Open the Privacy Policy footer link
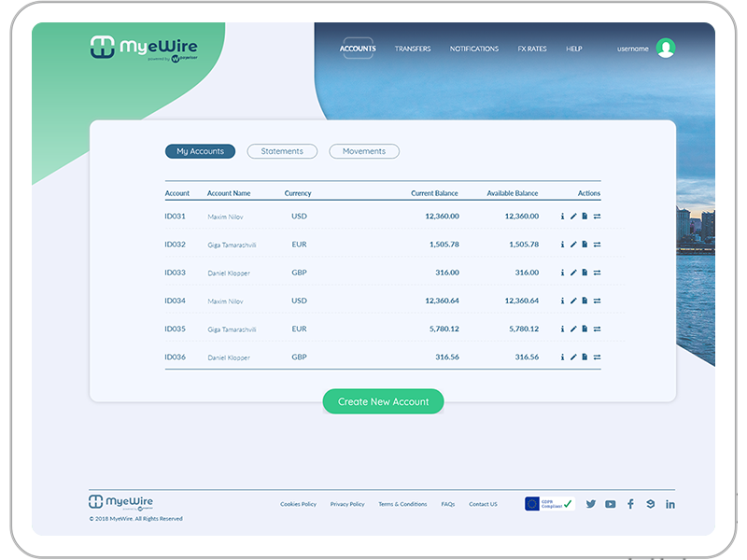Image resolution: width=747 pixels, height=560 pixels. point(347,504)
